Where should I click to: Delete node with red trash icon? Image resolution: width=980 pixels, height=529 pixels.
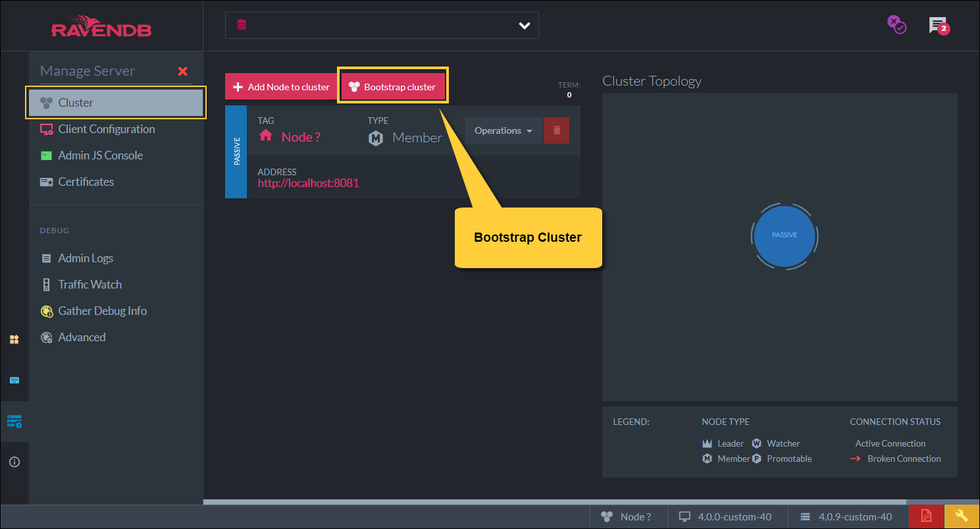point(557,130)
